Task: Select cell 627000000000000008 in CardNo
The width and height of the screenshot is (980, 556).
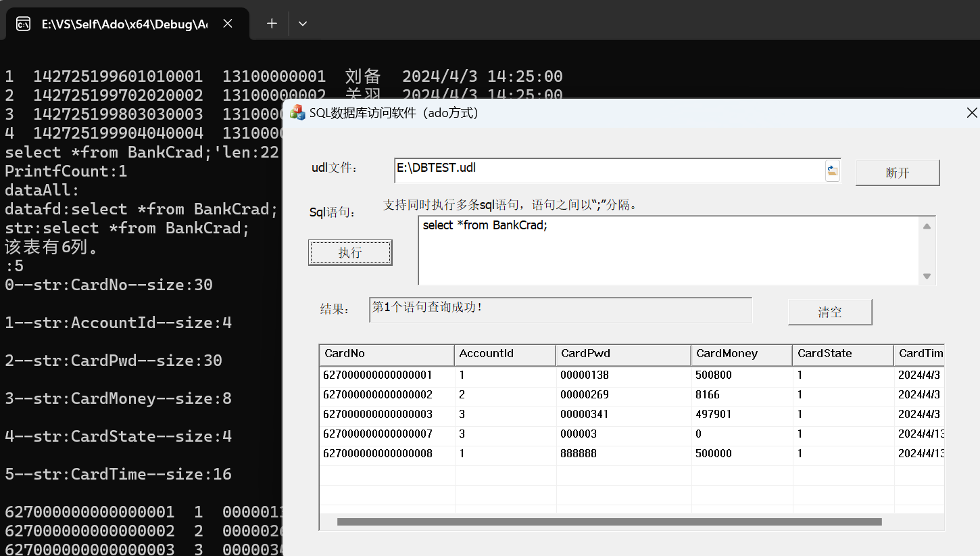Action: (x=387, y=453)
